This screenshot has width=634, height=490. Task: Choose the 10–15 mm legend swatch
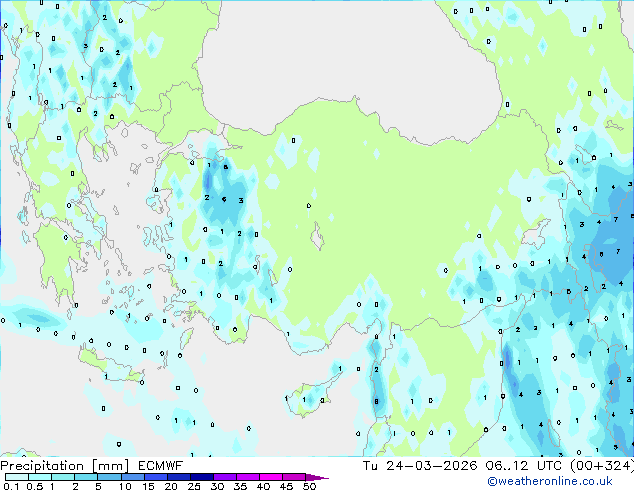[x=132, y=477]
